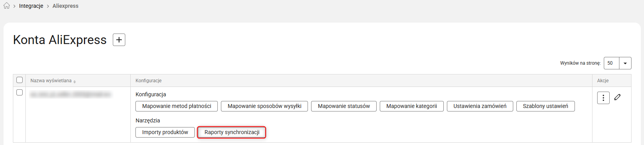The width and height of the screenshot is (644, 145).
Task: Open three-dot actions menu for account
Action: coord(603,98)
